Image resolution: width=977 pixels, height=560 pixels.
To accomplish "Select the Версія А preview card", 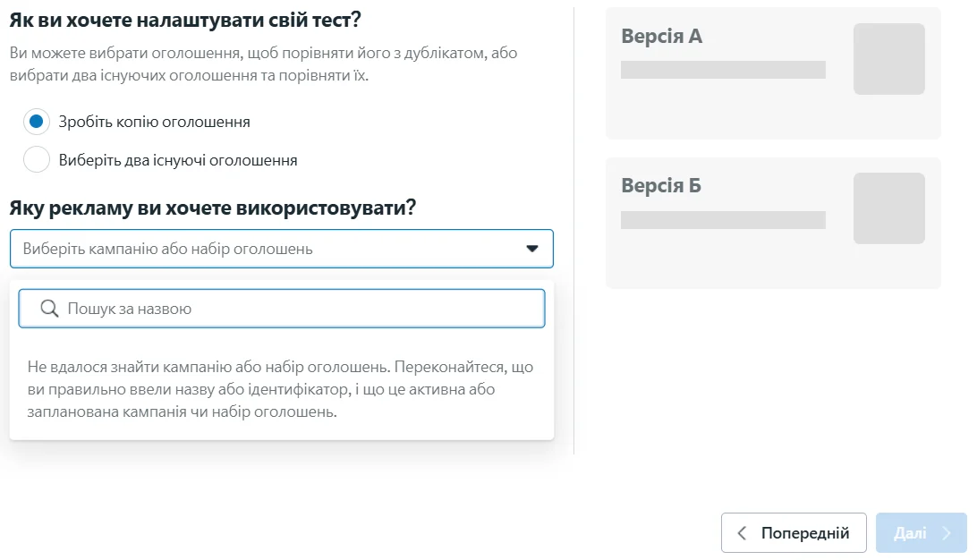I will point(771,72).
